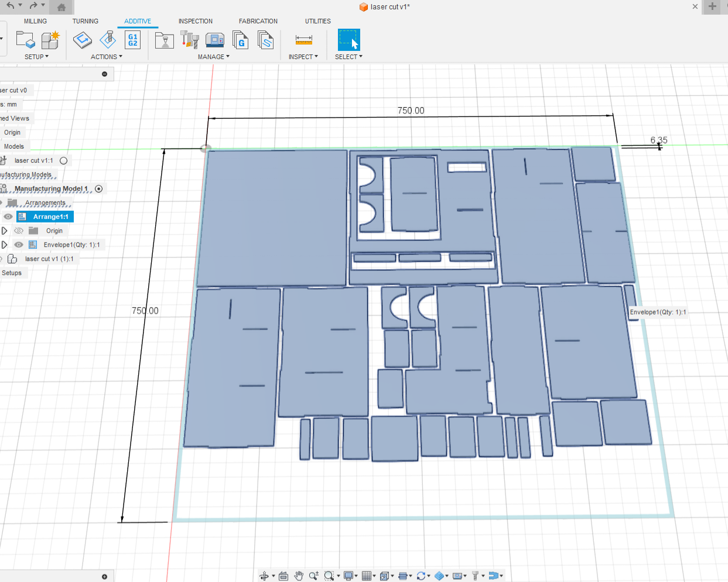728x582 pixels.
Task: Expand the Envelope1 tree node
Action: [5, 245]
